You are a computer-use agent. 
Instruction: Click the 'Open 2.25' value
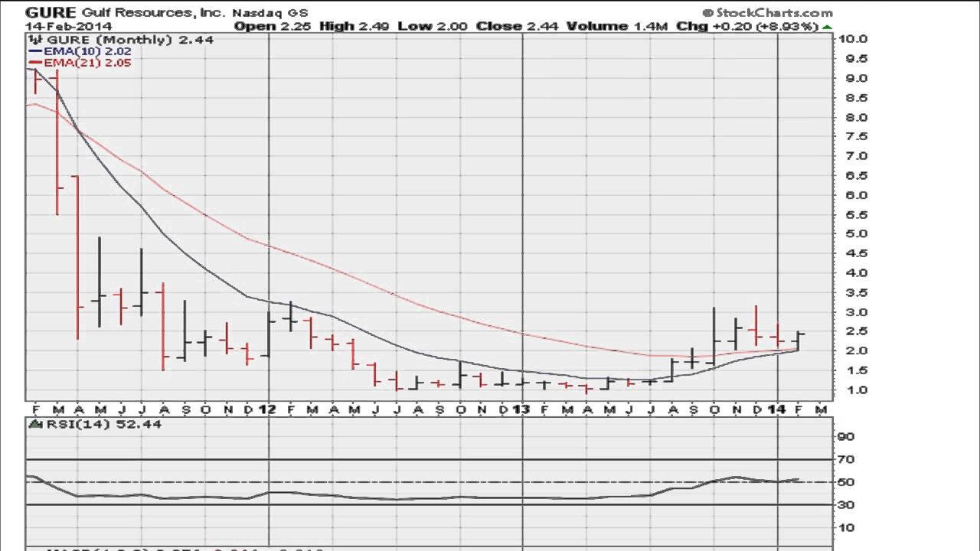coord(273,26)
